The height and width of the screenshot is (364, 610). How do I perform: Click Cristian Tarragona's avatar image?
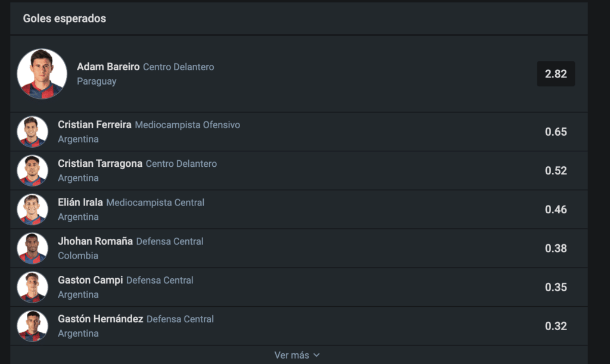coord(32,170)
